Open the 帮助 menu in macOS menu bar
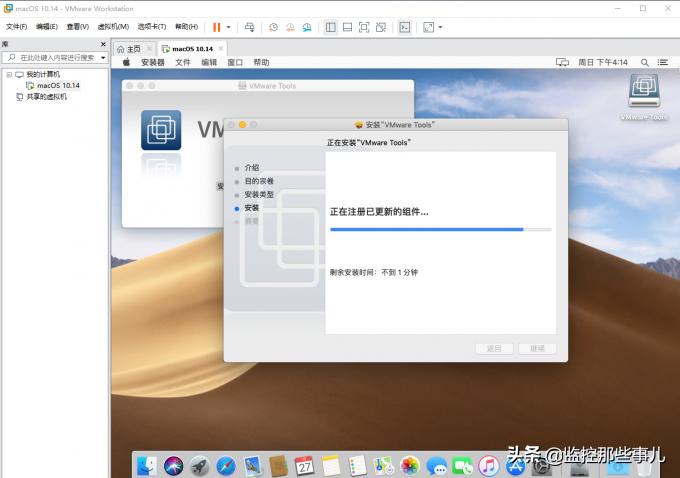The height and width of the screenshot is (478, 680). pos(261,62)
